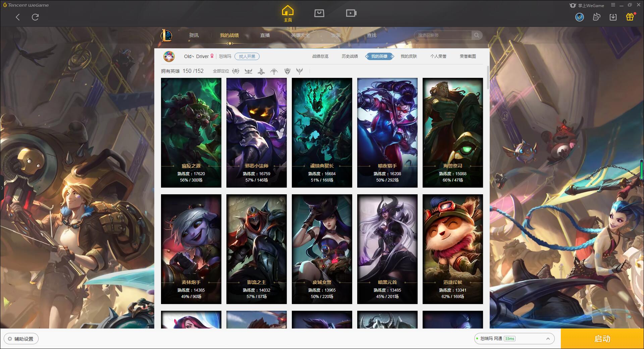Expand the left edge side panel arrow

click(2, 188)
